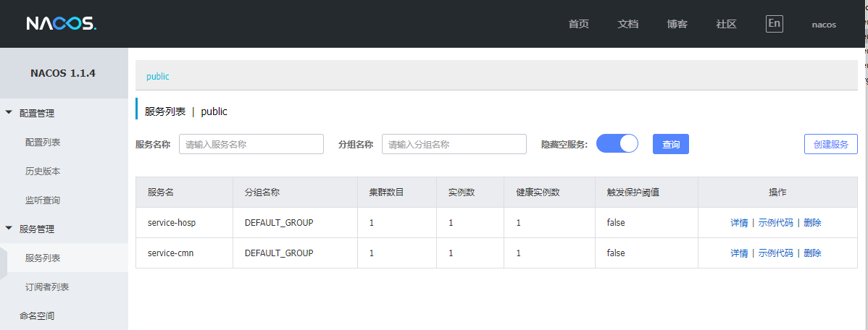868x330 pixels.
Task: Click the 查询 search button
Action: (670, 144)
